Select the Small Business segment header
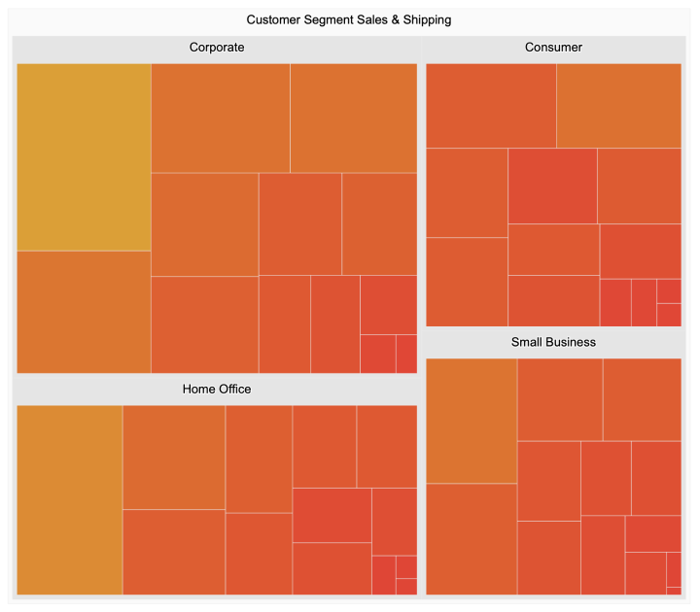This screenshot has width=700, height=612. coord(553,343)
